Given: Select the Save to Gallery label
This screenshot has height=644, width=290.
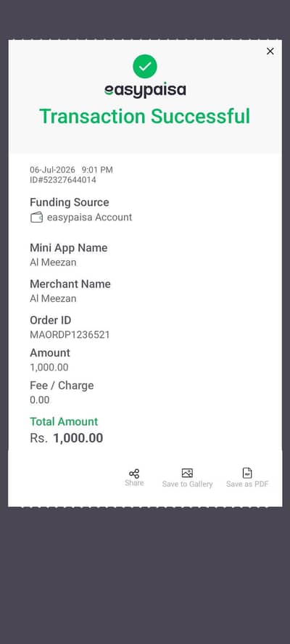Looking at the screenshot, I should pyautogui.click(x=187, y=484).
